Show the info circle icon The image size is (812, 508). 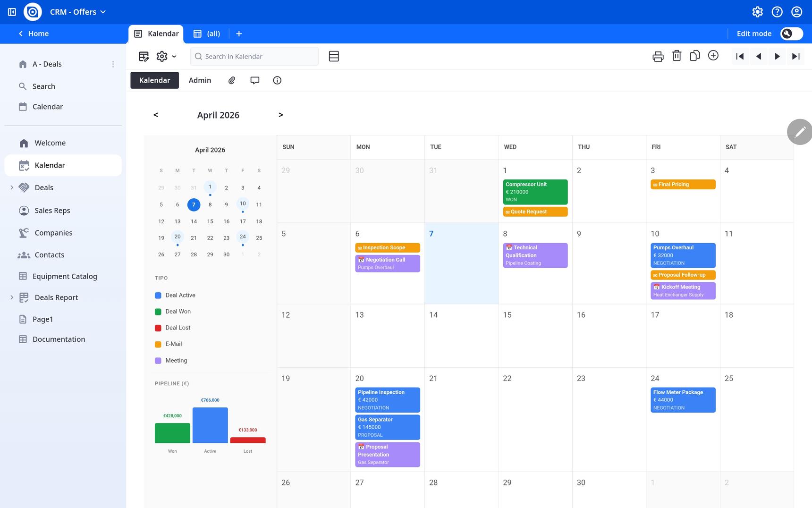tap(277, 80)
